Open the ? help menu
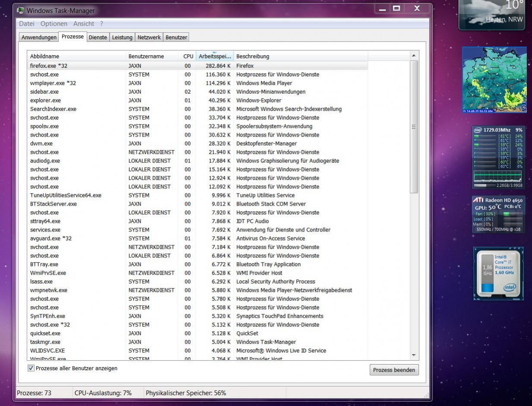 tap(101, 24)
